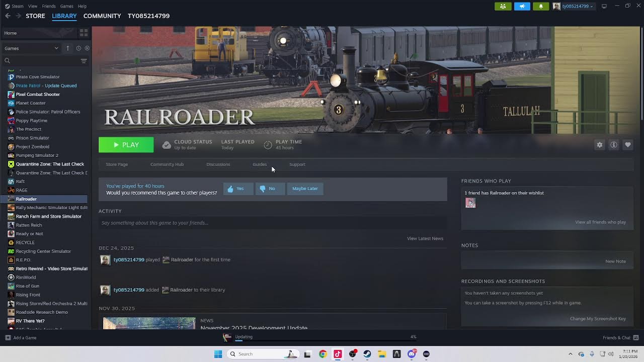Navigate forward with the forward arrow
This screenshot has height=362, width=644.
coord(18,16)
